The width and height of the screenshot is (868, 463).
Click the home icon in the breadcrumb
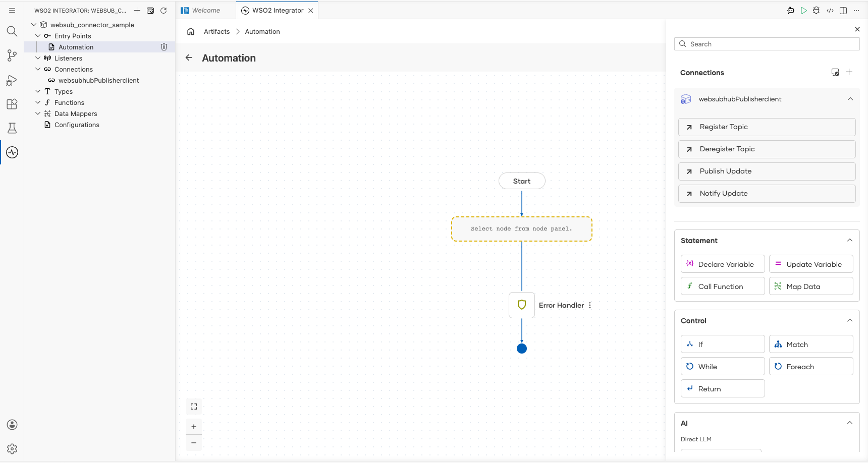coord(191,31)
